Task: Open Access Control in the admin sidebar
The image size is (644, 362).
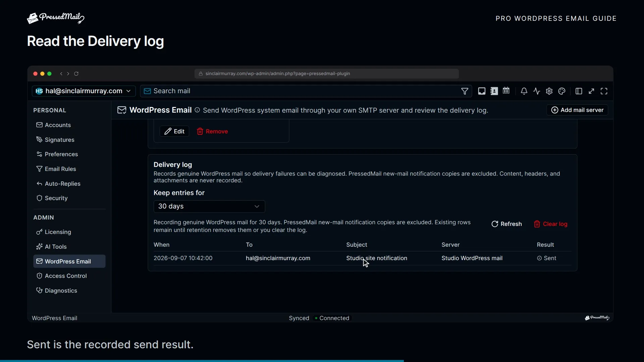Action: point(69,276)
